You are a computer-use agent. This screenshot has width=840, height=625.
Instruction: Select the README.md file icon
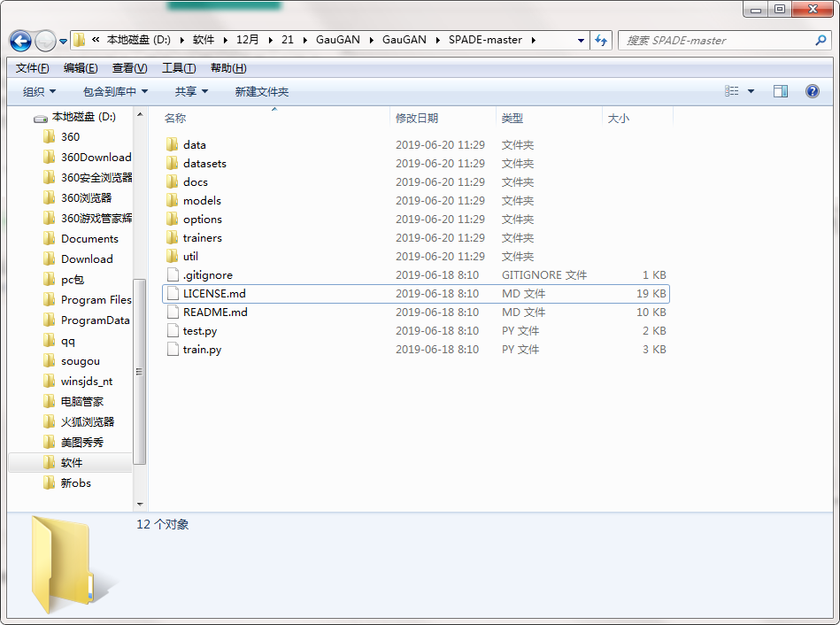[173, 312]
